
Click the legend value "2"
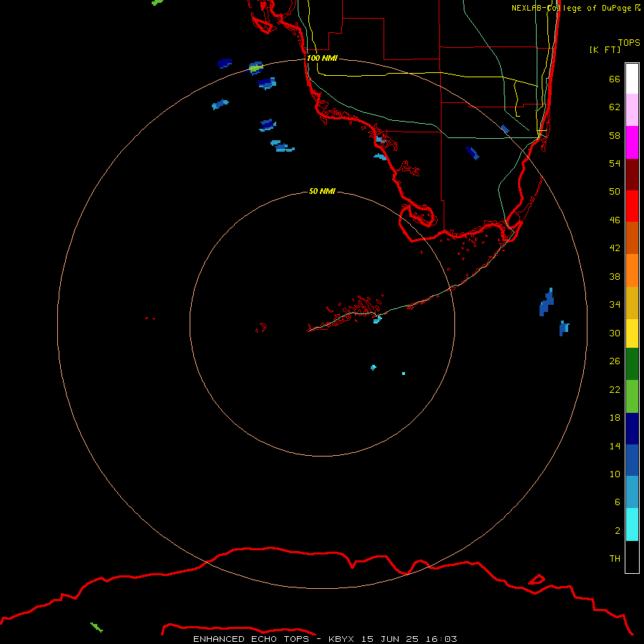tap(617, 531)
